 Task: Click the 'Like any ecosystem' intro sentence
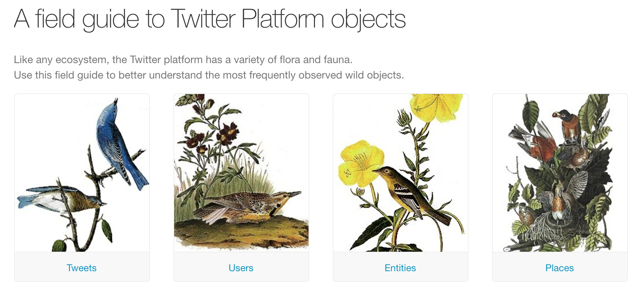pyautogui.click(x=183, y=60)
